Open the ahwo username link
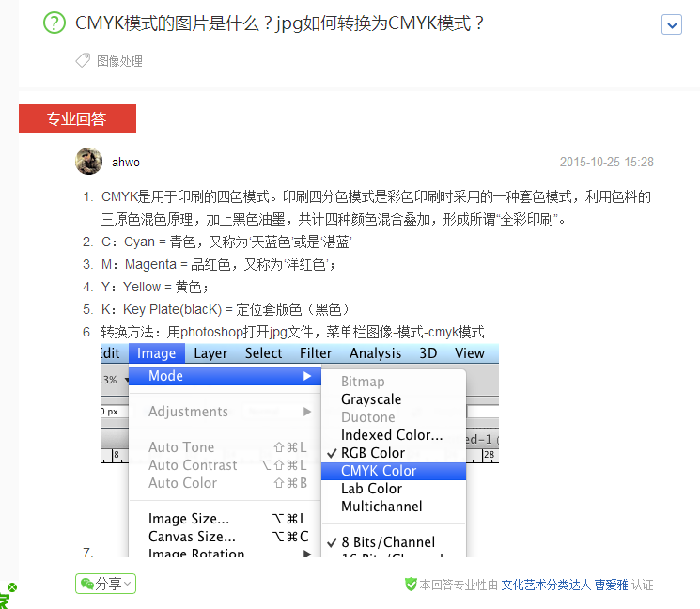The width and height of the screenshot is (700, 609). [126, 162]
